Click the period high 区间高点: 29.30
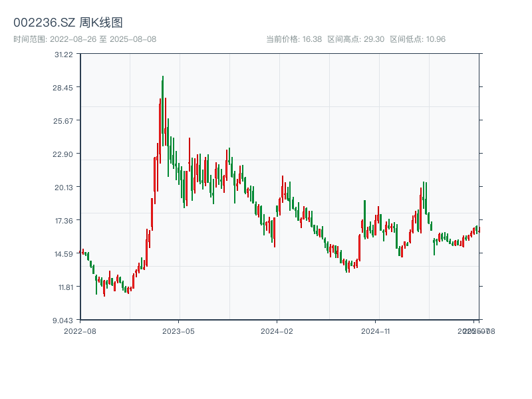Screen dimensions: 532x399 coord(356,39)
